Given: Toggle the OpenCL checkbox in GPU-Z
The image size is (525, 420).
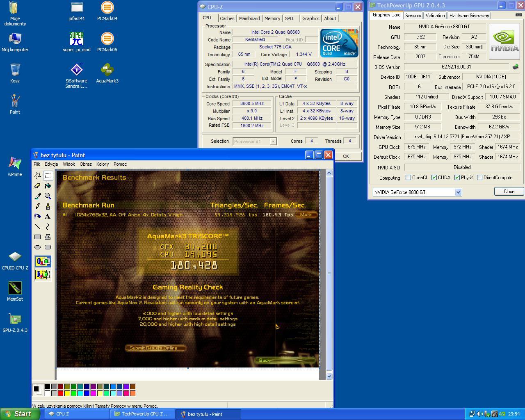Looking at the screenshot, I should 408,178.
